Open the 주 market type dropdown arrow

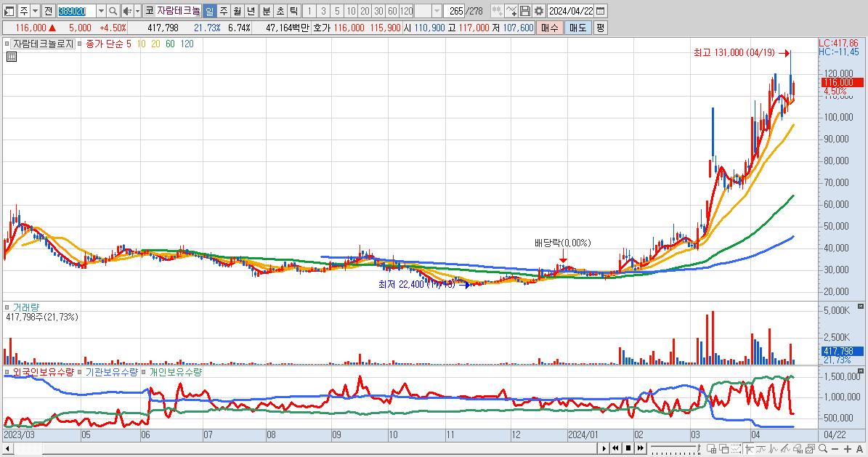[x=35, y=11]
